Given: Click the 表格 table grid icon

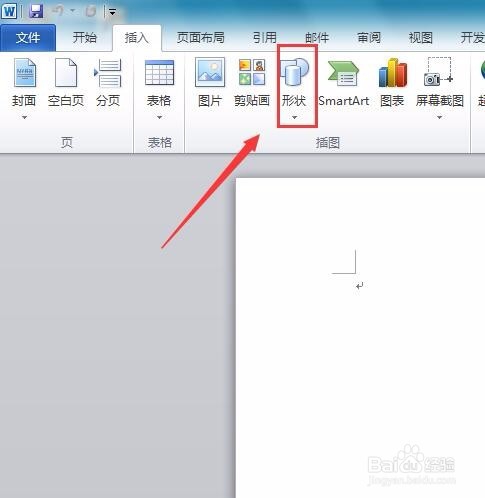Looking at the screenshot, I should (x=159, y=73).
